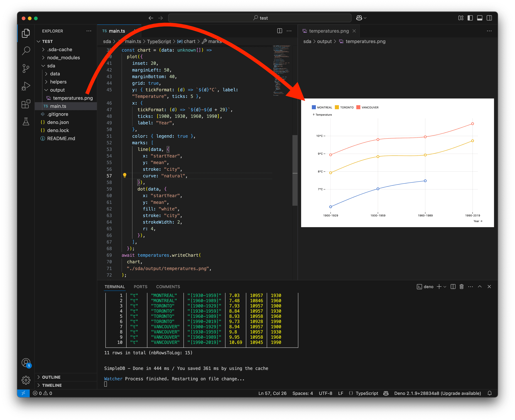The width and height of the screenshot is (515, 420).
Task: Go forward with the navigation arrow
Action: pos(161,18)
